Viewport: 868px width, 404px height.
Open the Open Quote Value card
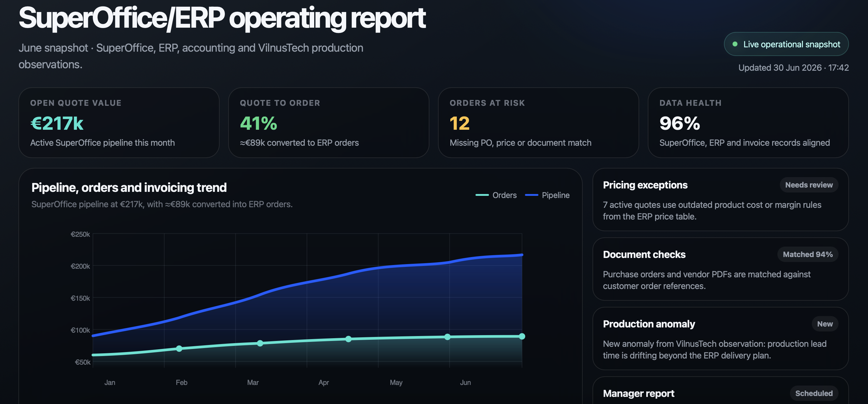tap(119, 123)
